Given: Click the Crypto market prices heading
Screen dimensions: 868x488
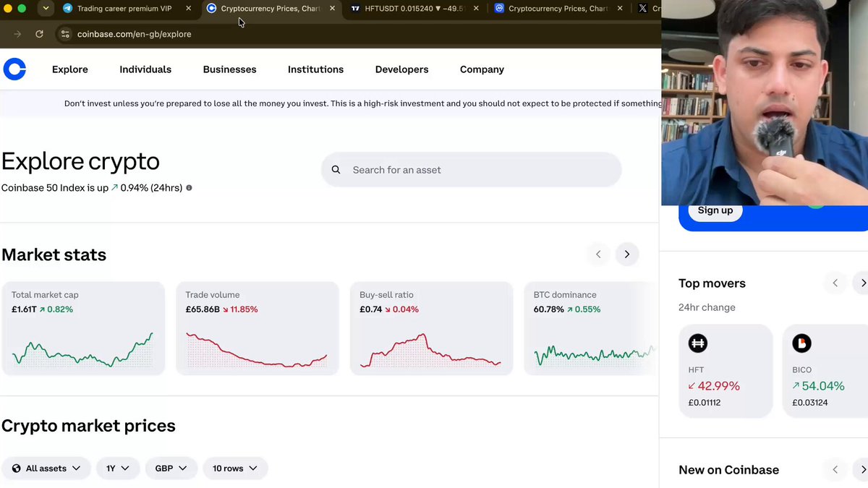Looking at the screenshot, I should coord(88,426).
